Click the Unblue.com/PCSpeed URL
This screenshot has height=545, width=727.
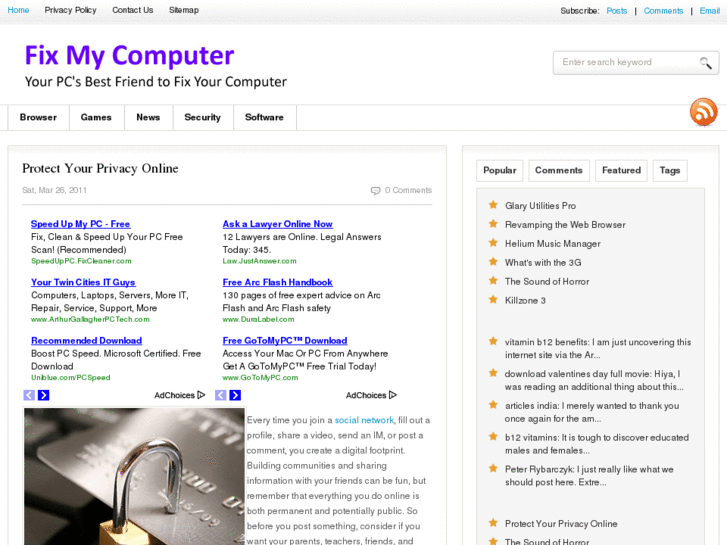70,378
